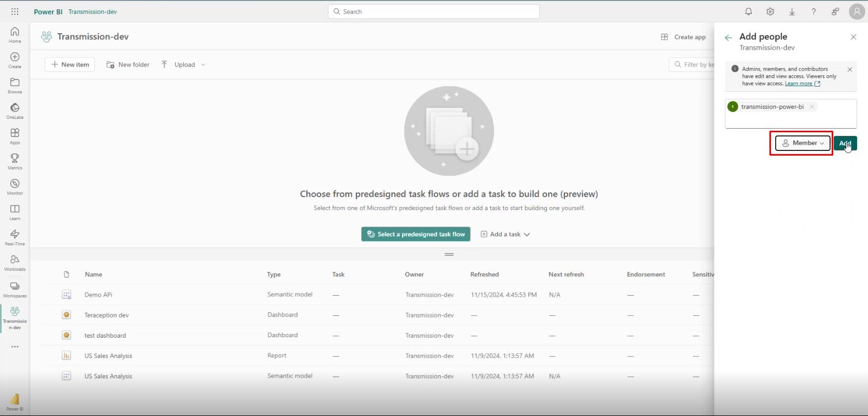The height and width of the screenshot is (416, 868).
Task: Click the top Search box
Action: point(434,11)
